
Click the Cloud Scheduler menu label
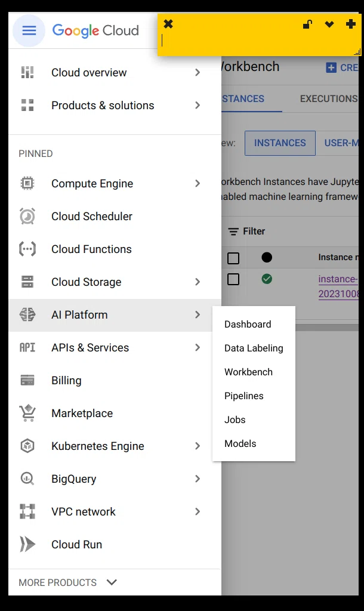(92, 216)
